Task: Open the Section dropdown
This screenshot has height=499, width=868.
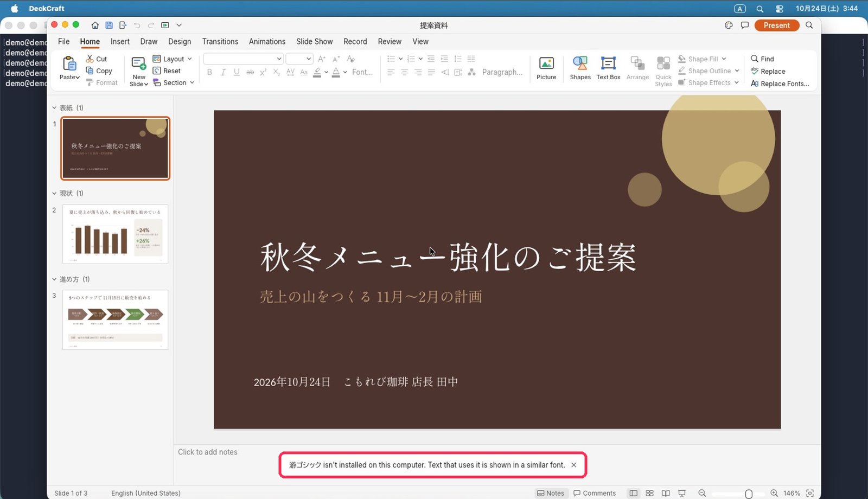Action: [x=173, y=82]
